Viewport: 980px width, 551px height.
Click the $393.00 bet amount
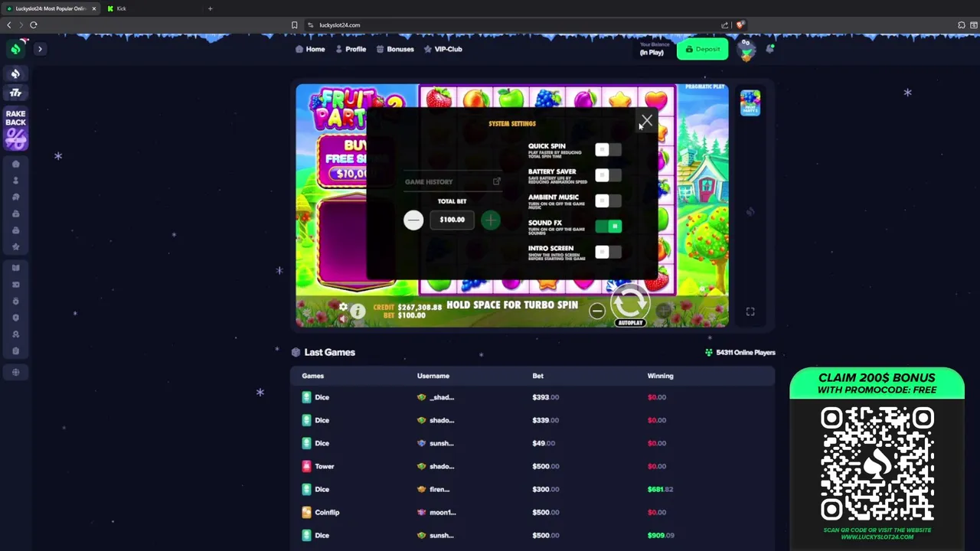(545, 397)
